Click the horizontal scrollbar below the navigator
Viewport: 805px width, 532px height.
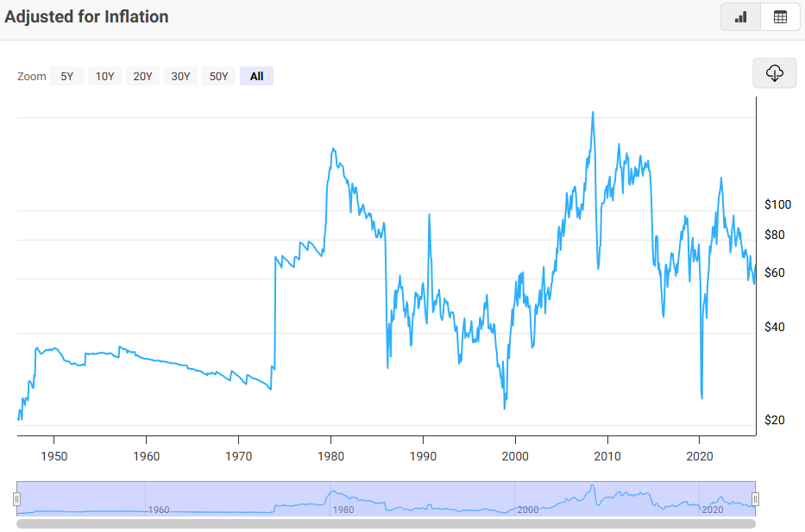[386, 523]
